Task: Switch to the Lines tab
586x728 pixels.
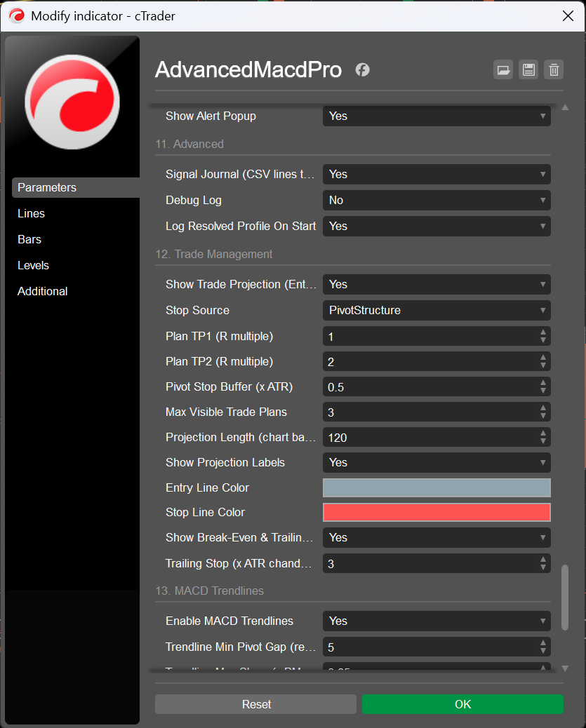Action: [x=31, y=214]
